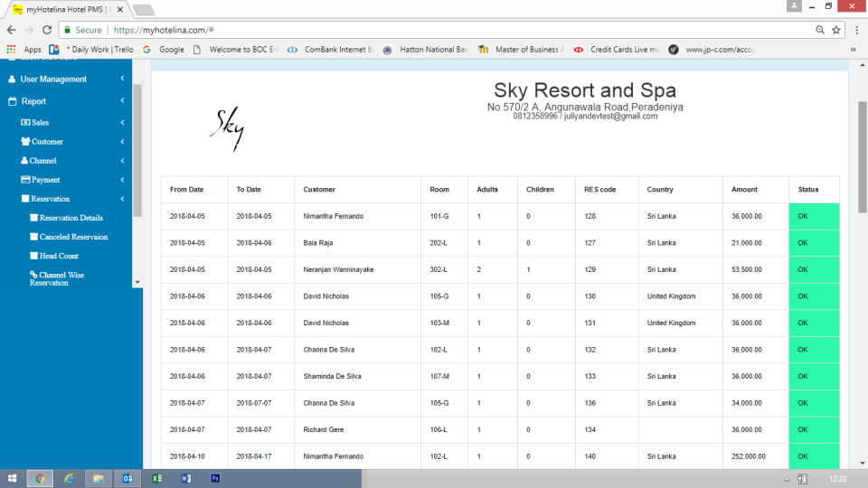868x488 pixels.
Task: Expand the User Management chevron
Action: (122, 79)
